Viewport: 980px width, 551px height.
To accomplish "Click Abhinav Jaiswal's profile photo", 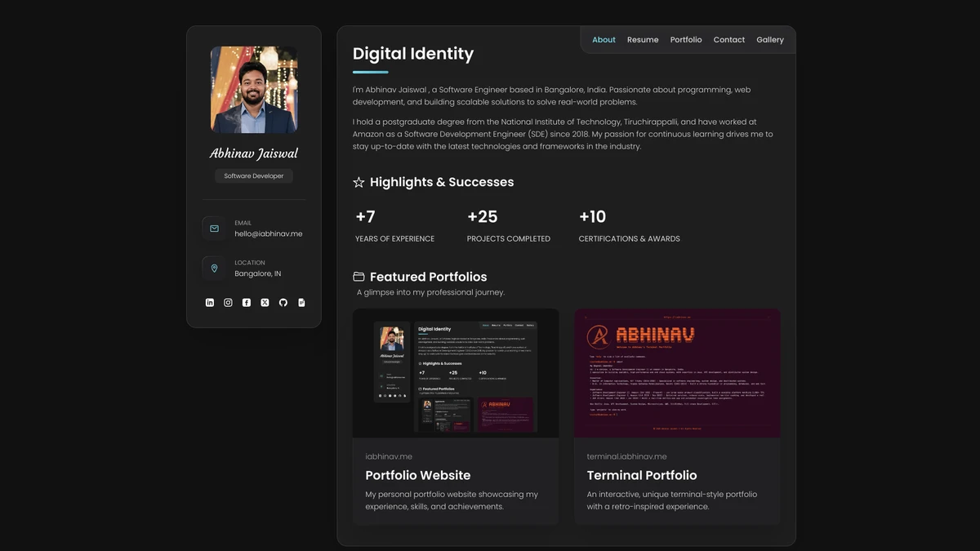I will click(x=253, y=90).
